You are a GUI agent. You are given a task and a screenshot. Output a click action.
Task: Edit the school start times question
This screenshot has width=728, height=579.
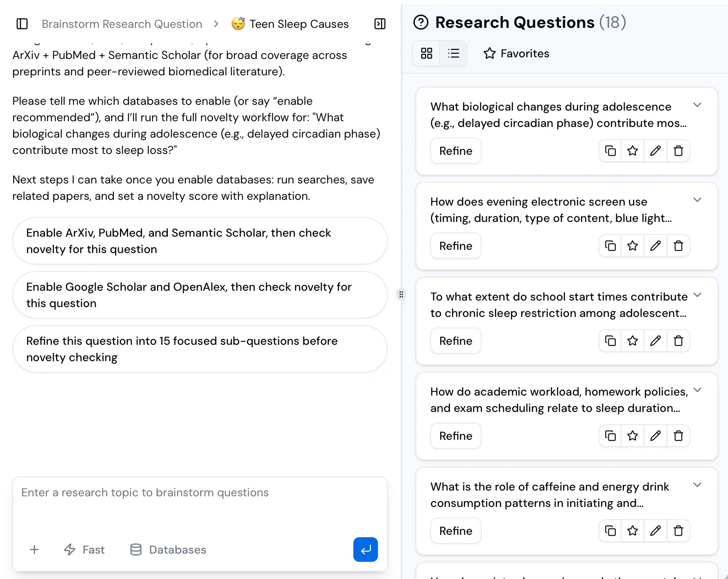655,341
